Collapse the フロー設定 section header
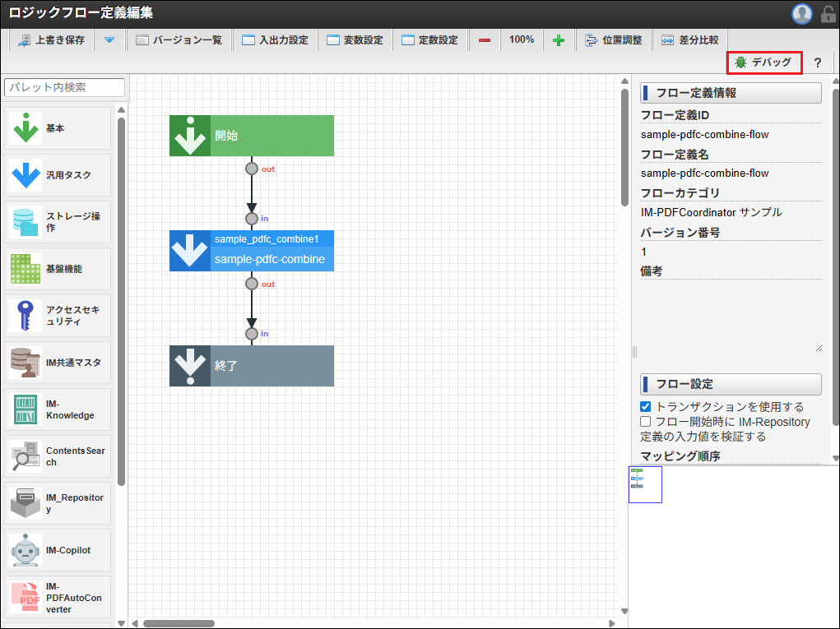The height and width of the screenshot is (629, 840). point(731,384)
